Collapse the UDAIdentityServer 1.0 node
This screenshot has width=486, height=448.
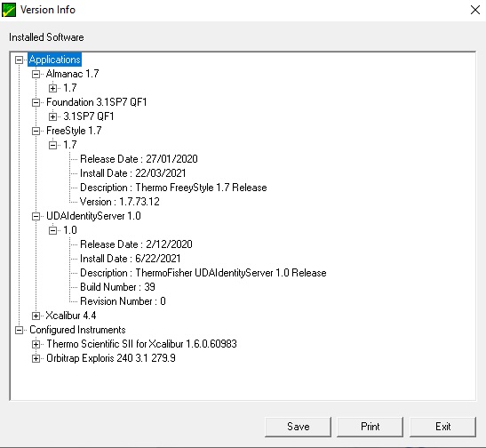tap(36, 216)
